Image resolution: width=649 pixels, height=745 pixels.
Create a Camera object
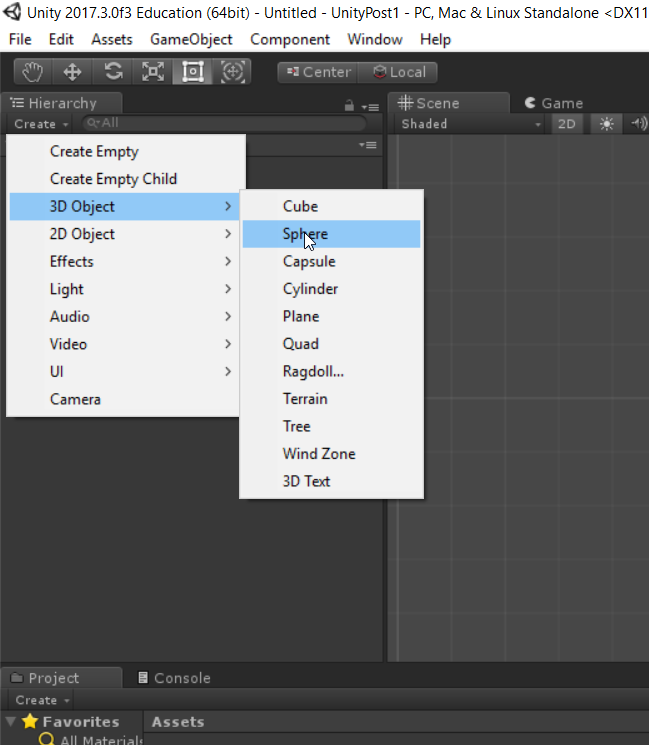tap(124, 399)
